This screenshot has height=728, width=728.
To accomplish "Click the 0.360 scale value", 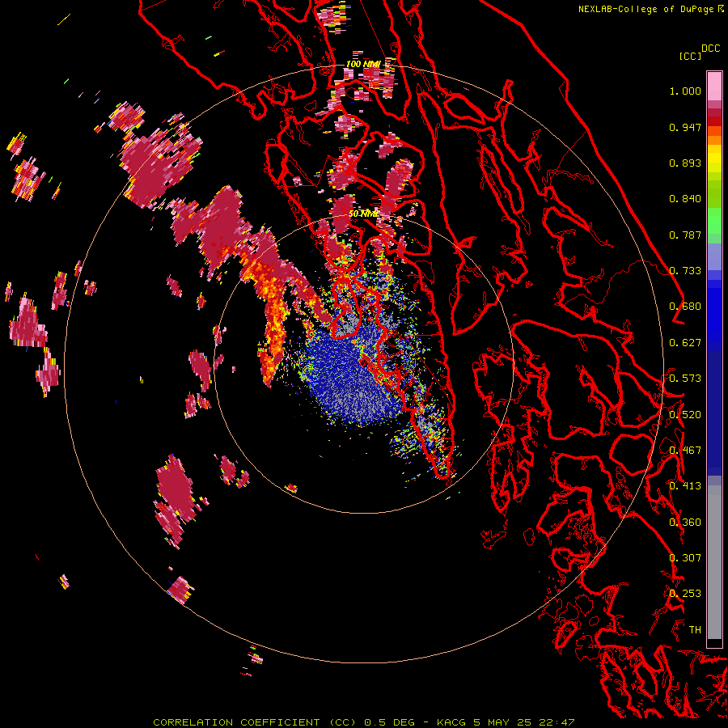I will pos(685,523).
